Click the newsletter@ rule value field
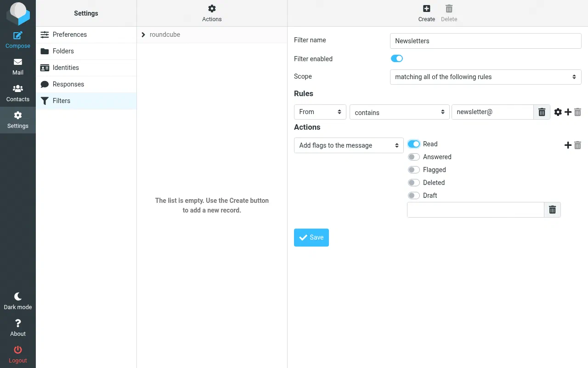 tap(492, 112)
